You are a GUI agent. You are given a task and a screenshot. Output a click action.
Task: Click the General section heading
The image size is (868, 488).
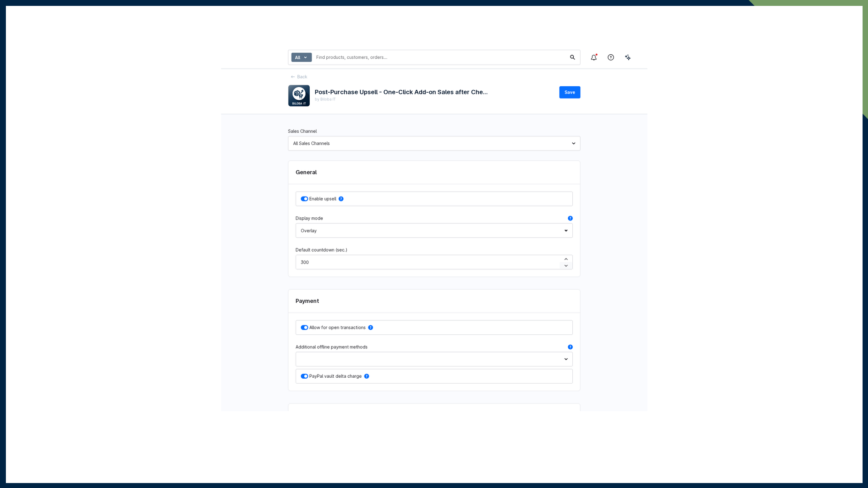(306, 173)
